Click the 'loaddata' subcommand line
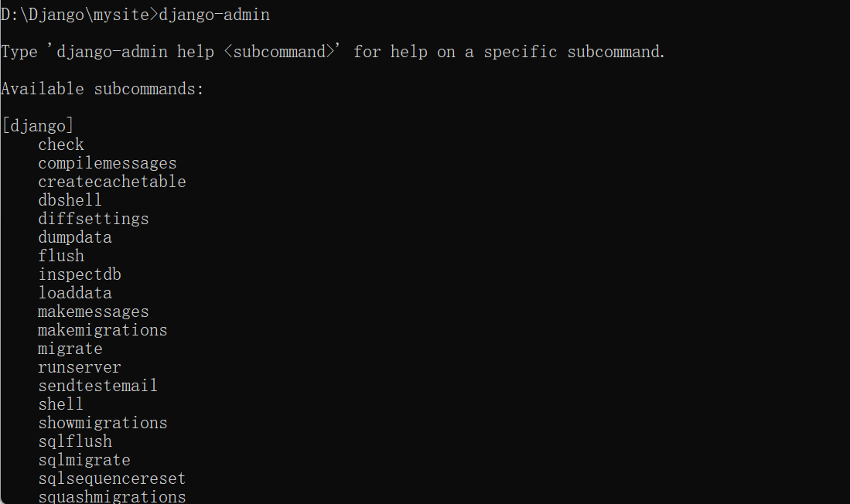850x504 pixels. pyautogui.click(x=75, y=293)
